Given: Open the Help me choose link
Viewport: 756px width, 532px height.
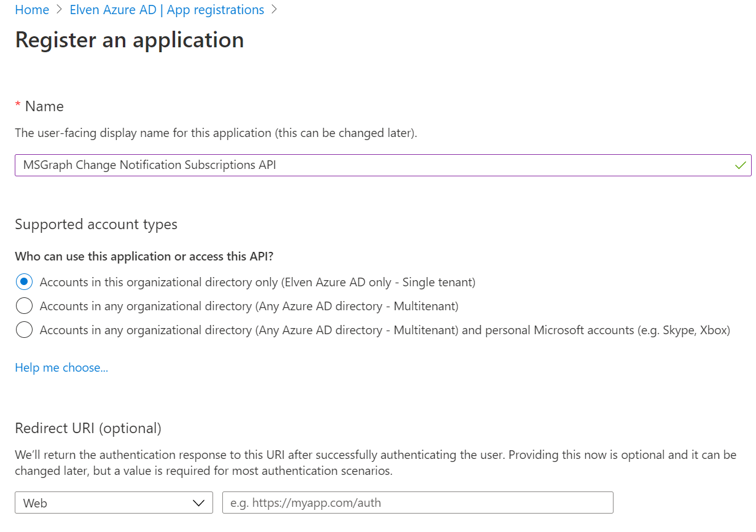Looking at the screenshot, I should pos(61,367).
